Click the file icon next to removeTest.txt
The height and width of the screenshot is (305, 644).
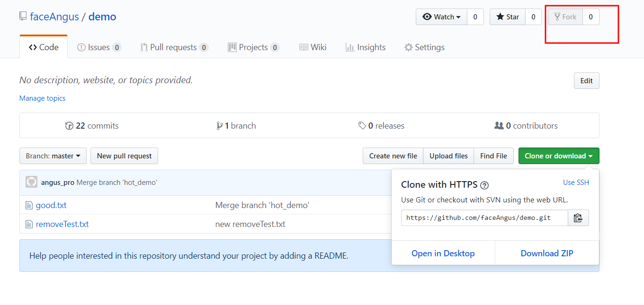29,224
